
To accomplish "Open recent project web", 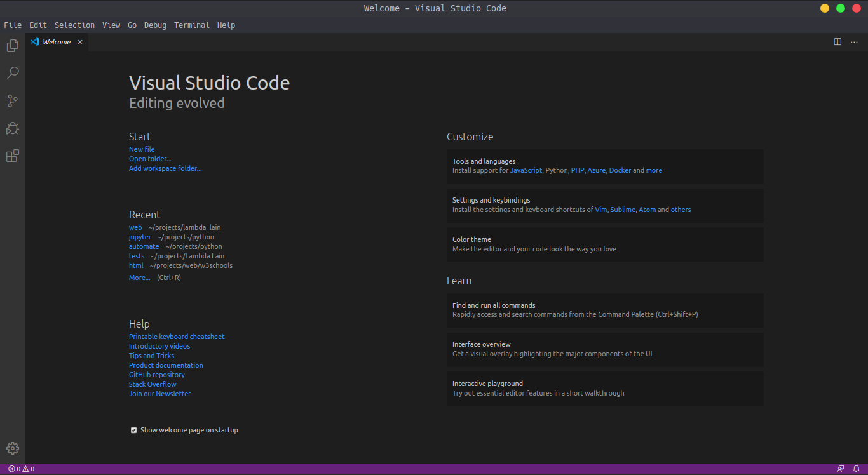I will pos(135,227).
